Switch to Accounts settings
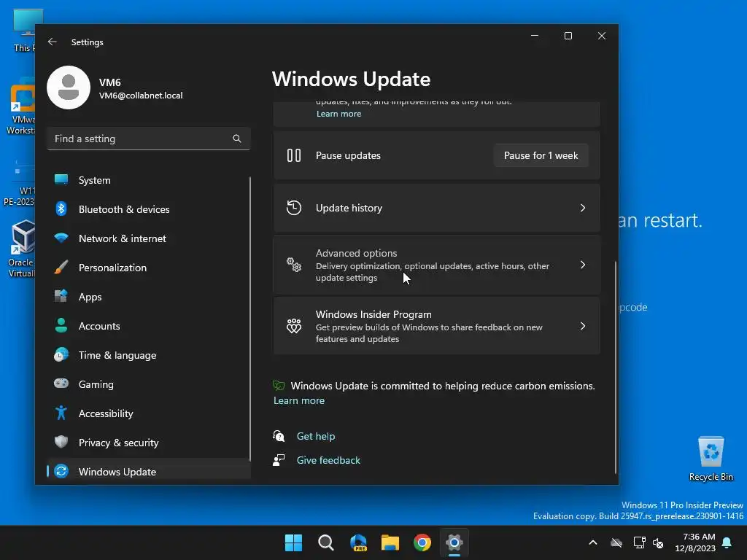Image resolution: width=747 pixels, height=560 pixels. pos(148,326)
